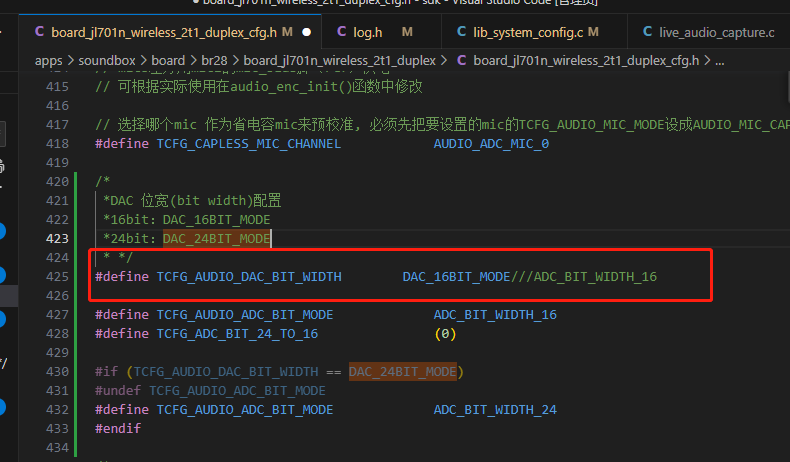Screen dimensions: 790x462
Task: Click the C file icon on the lib_system_config.c tab
Action: click(x=462, y=32)
